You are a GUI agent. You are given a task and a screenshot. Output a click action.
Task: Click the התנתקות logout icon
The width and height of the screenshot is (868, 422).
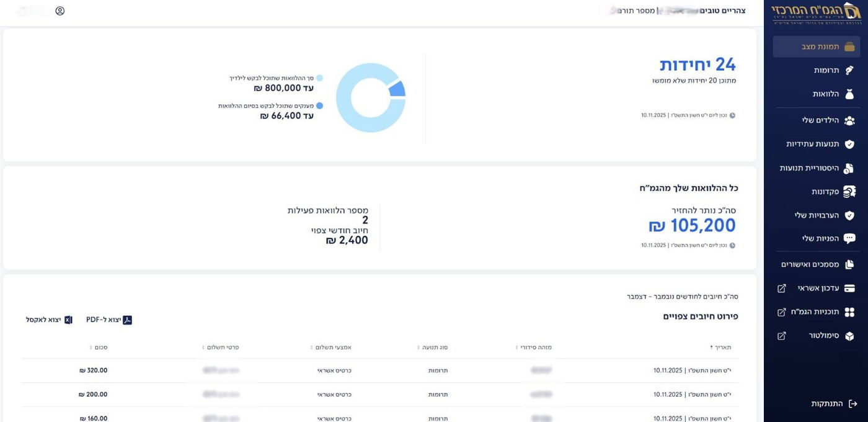[852, 404]
